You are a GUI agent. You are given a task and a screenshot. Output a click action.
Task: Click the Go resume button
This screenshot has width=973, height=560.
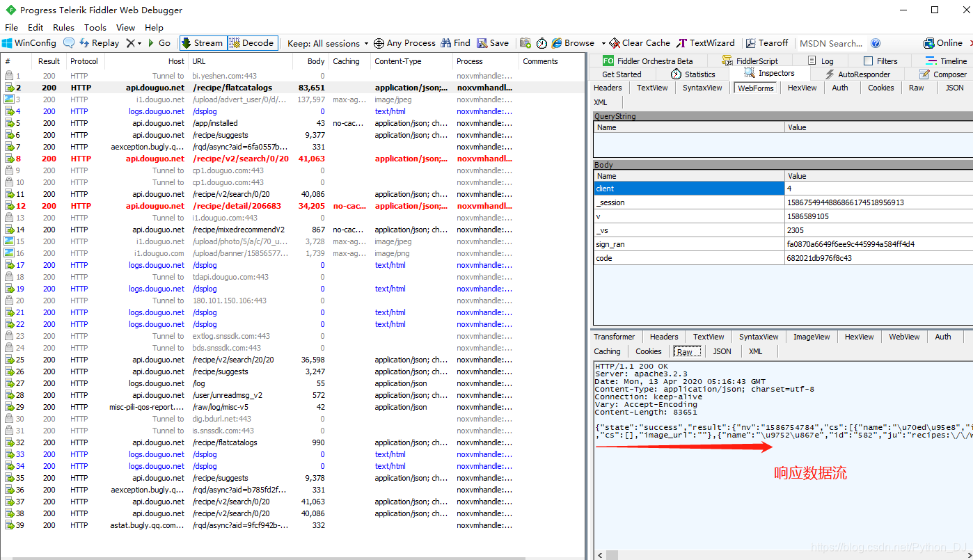[x=159, y=43]
